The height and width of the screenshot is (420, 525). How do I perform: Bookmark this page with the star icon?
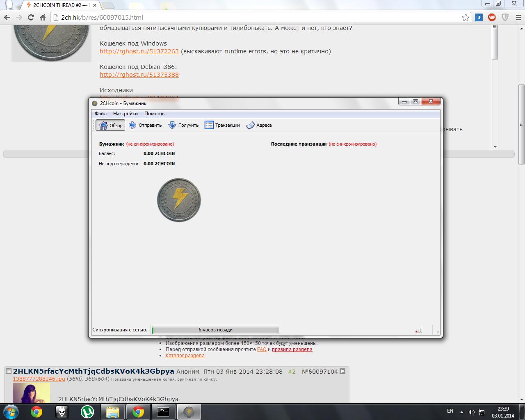pos(466,17)
